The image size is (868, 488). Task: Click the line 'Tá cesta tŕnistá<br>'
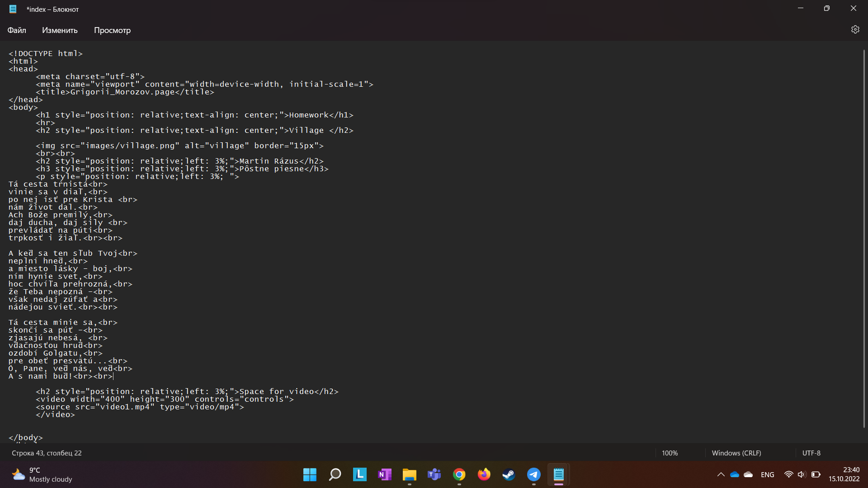coord(58,184)
